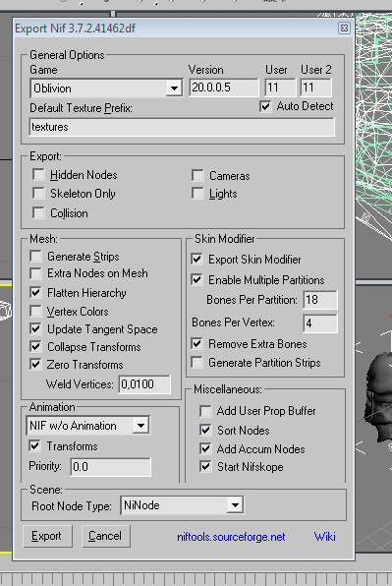Enable Collision export
Viewport: 392px width, 586px height.
point(38,212)
